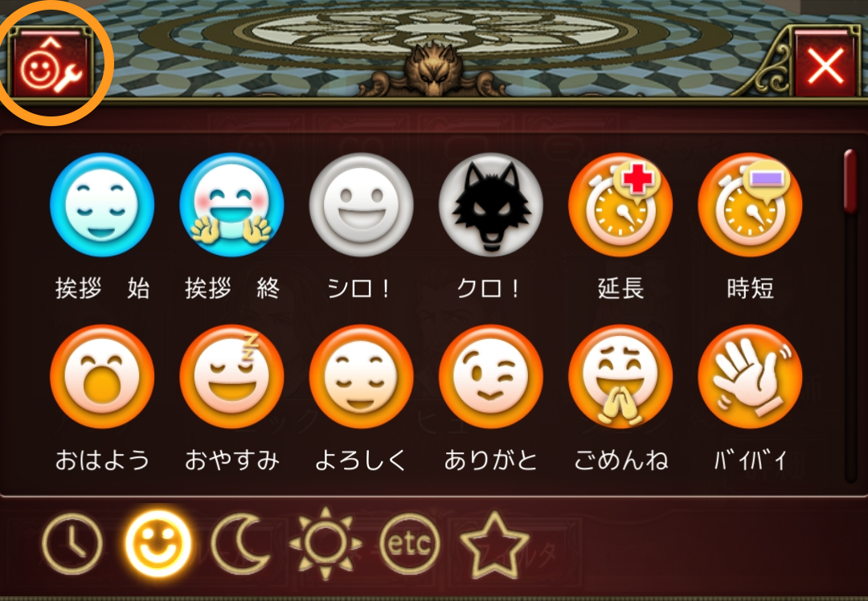Select the おはよう yawning stamp

pos(102,377)
